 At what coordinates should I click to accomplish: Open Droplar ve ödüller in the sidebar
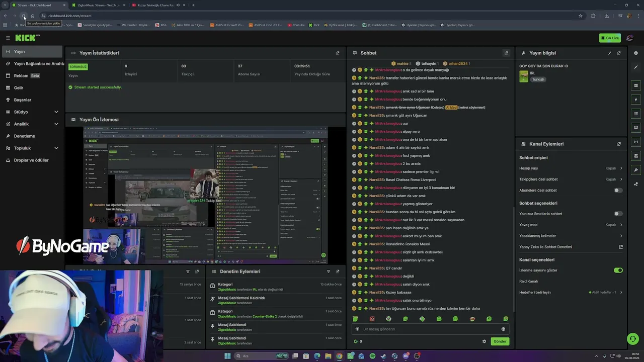click(x=32, y=160)
